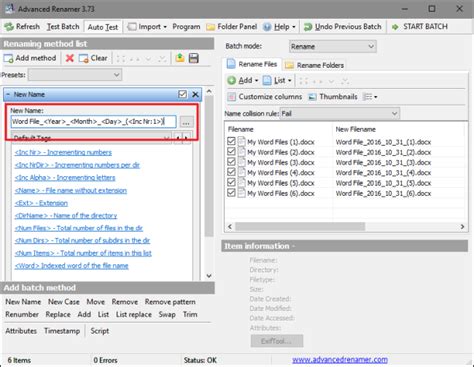Open the Add files dropdown
The image size is (474, 367).
click(243, 80)
